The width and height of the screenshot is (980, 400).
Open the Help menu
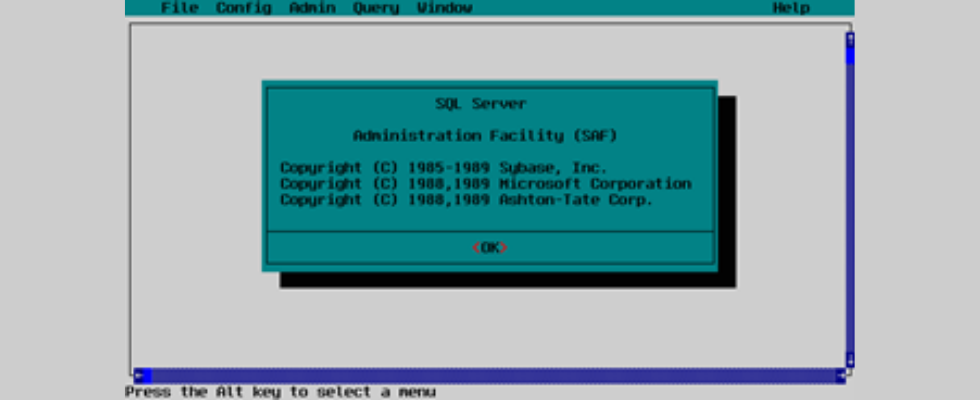[791, 8]
